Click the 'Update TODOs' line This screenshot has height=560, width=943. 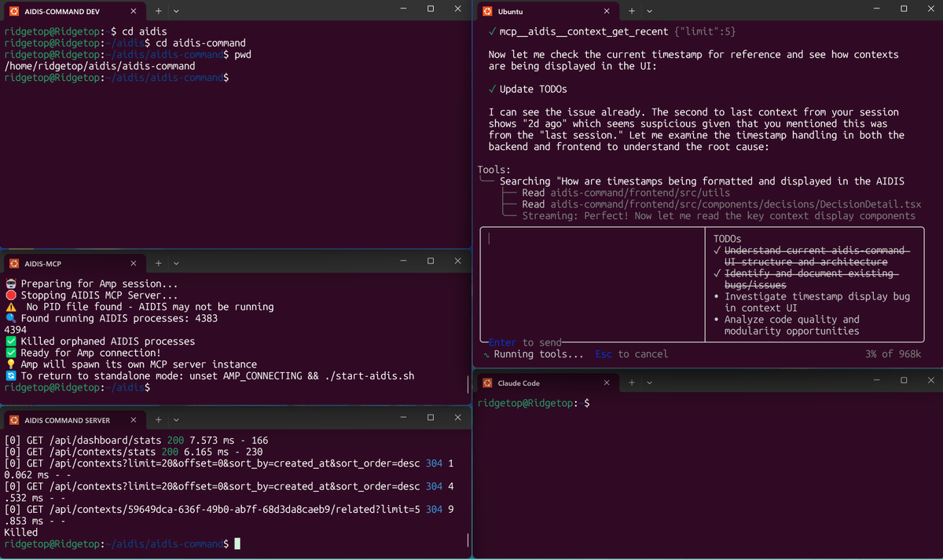(x=527, y=89)
